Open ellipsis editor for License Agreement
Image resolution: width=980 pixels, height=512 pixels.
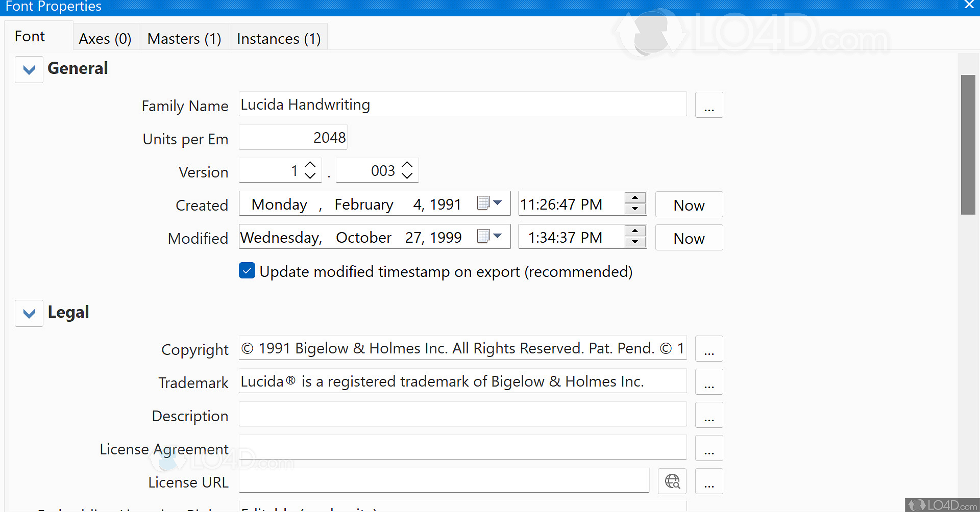(x=708, y=448)
